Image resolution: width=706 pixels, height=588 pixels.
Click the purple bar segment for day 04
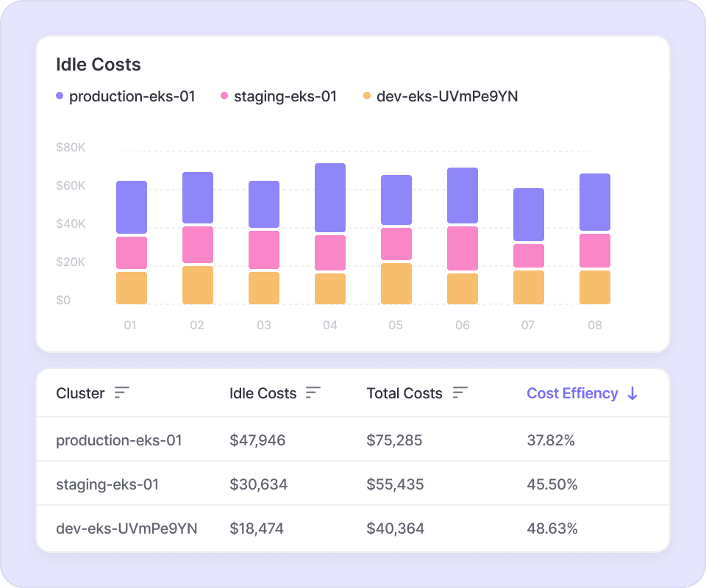(330, 198)
